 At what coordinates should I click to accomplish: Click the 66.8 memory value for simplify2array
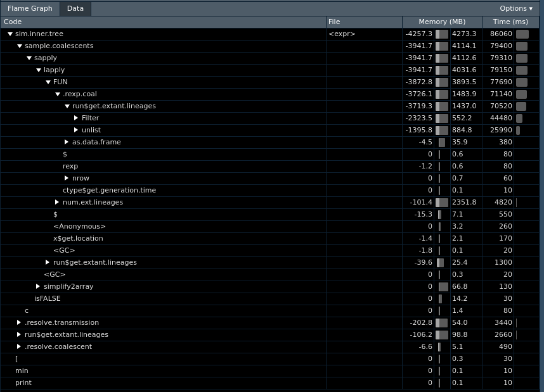pyautogui.click(x=460, y=286)
